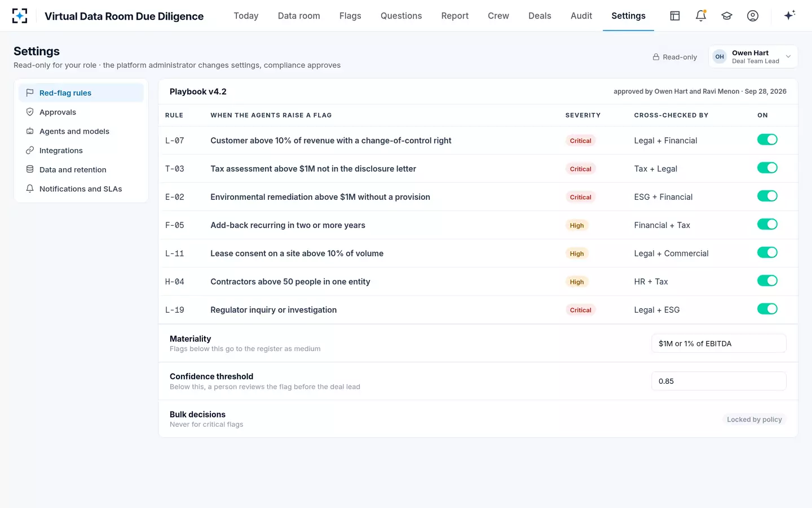Click 'Legal + Commercial' cross-check cell
The width and height of the screenshot is (812, 508).
tap(671, 253)
